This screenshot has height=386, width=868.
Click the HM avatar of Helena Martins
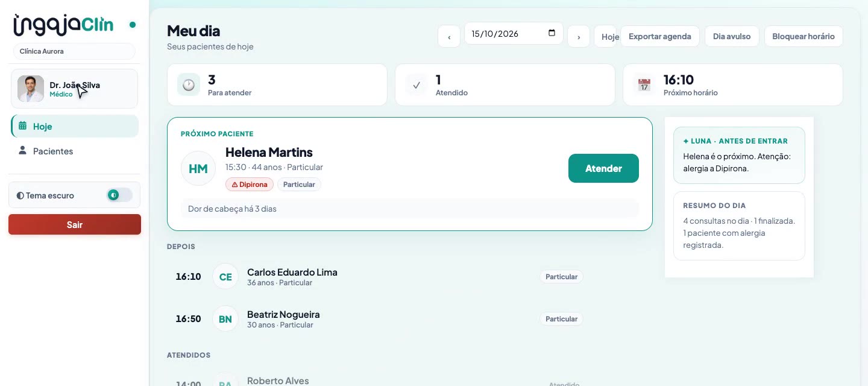[x=198, y=168]
